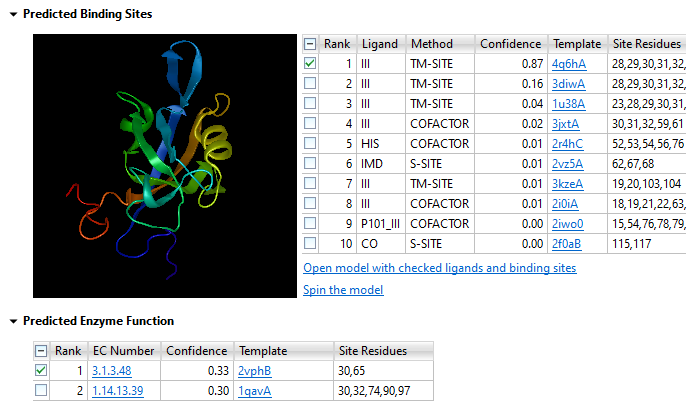Select the enzyme confidence value 0.30
Image resolution: width=686 pixels, height=401 pixels.
(218, 391)
